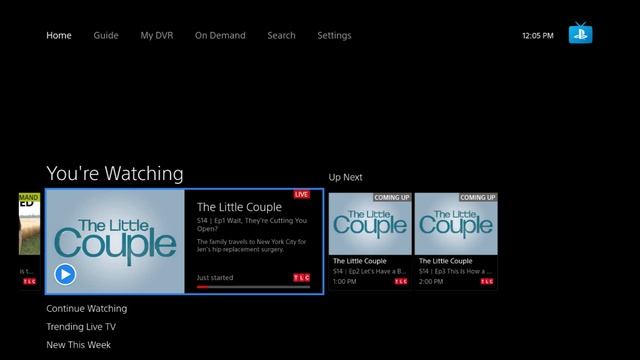Click the COMING UP badge on the Ep2 card
The width and height of the screenshot is (640, 360).
pyautogui.click(x=392, y=198)
